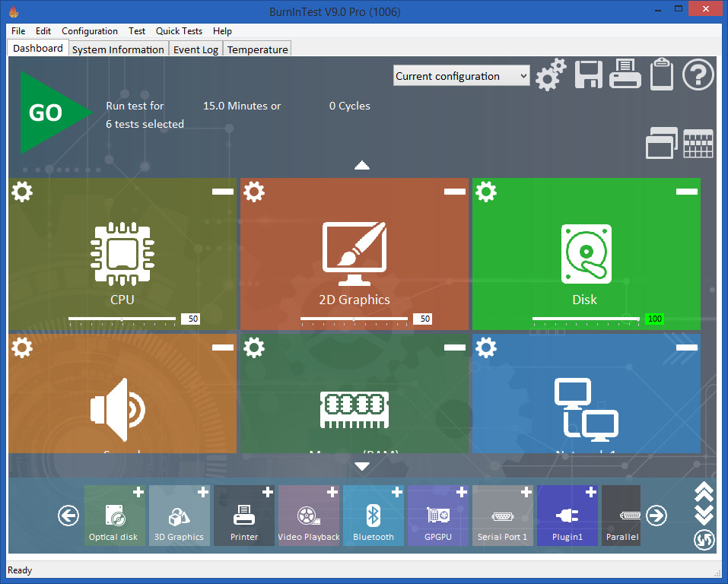Viewport: 728px width, 584px height.
Task: Open help via the question mark icon
Action: coord(698,75)
